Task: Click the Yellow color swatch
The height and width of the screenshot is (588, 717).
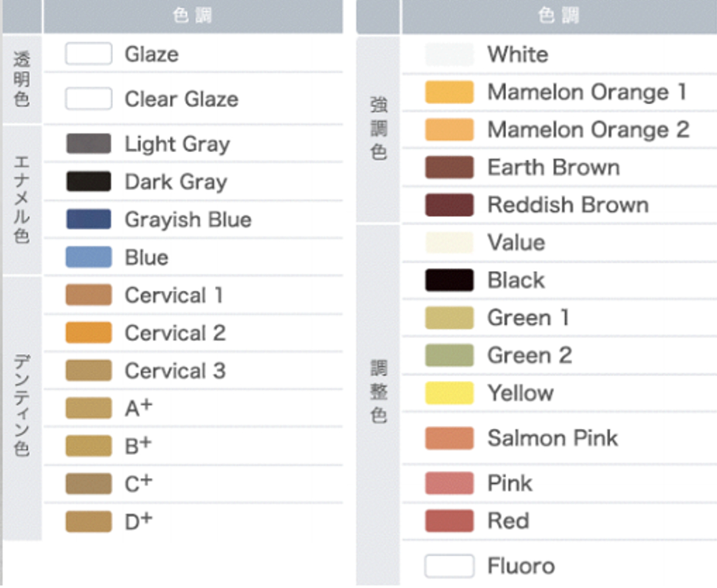Action: pyautogui.click(x=449, y=393)
